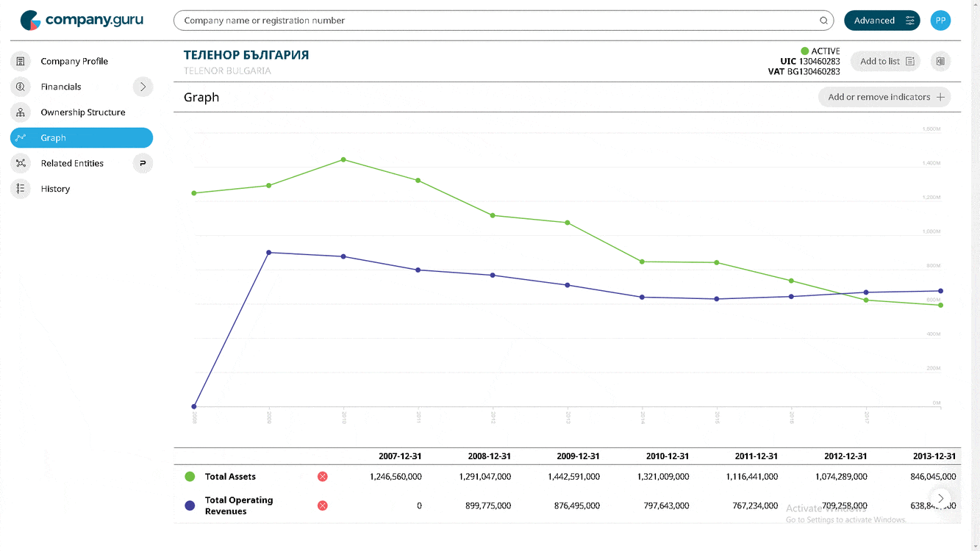Image resolution: width=980 pixels, height=551 pixels.
Task: Click the value 767,234,000
Action: pos(755,505)
